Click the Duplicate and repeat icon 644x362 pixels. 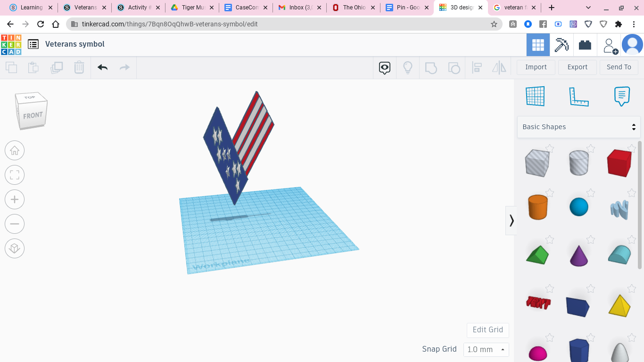(57, 67)
